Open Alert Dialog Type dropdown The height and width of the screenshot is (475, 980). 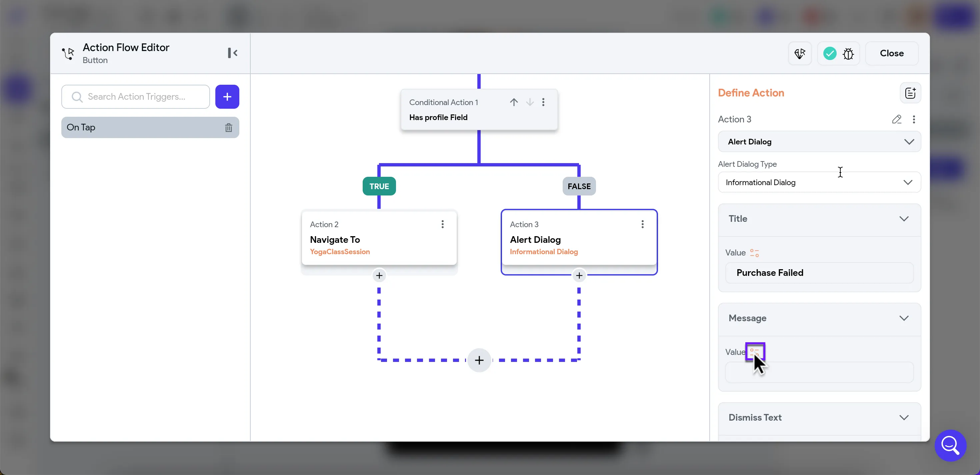click(819, 182)
